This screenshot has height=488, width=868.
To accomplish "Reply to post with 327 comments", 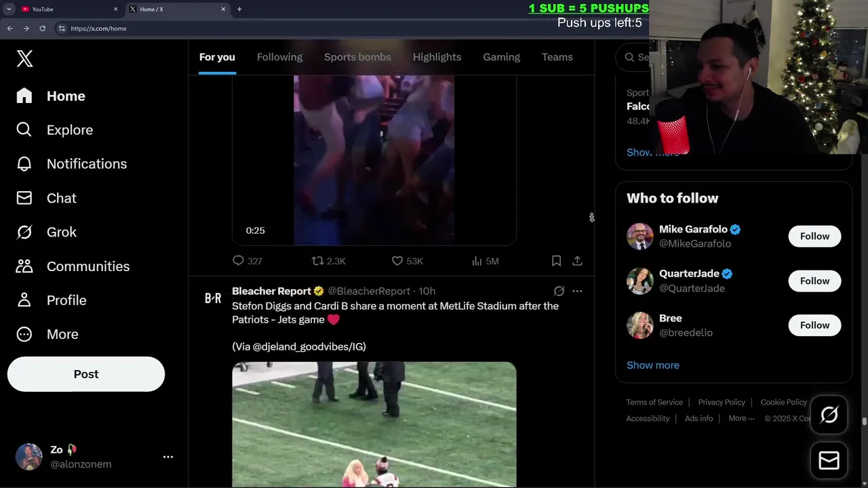I will (247, 261).
